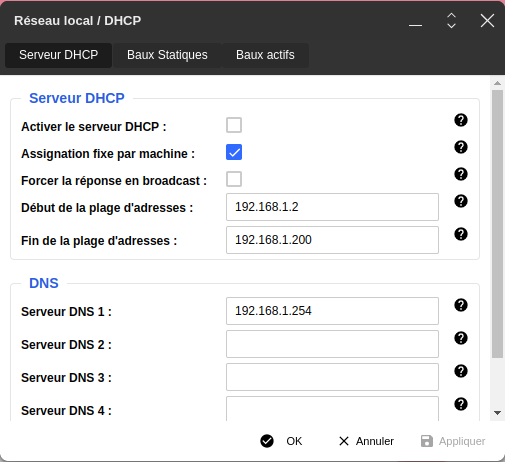The image size is (505, 462).
Task: Open help for Activer le serveur DHCP
Action: point(461,120)
